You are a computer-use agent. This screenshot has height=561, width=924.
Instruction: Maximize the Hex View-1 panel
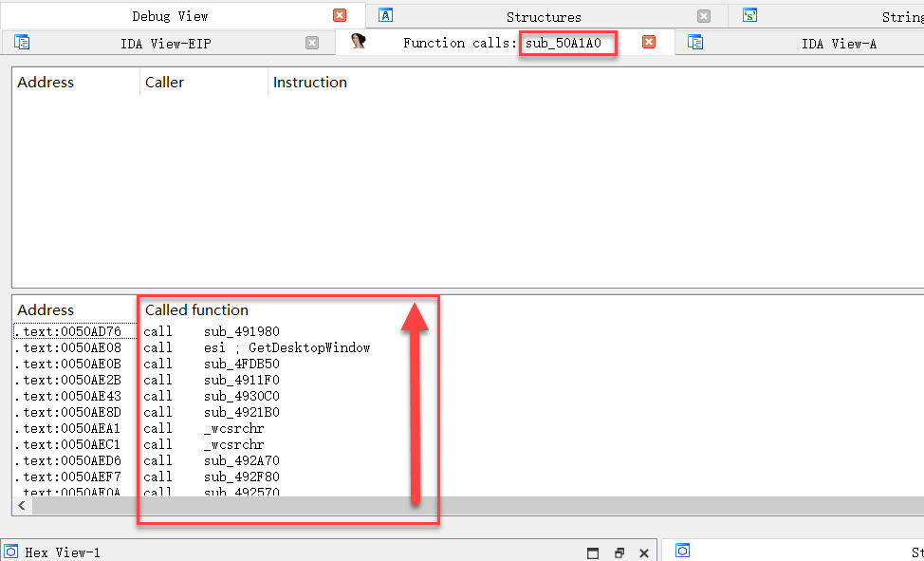pyautogui.click(x=593, y=552)
